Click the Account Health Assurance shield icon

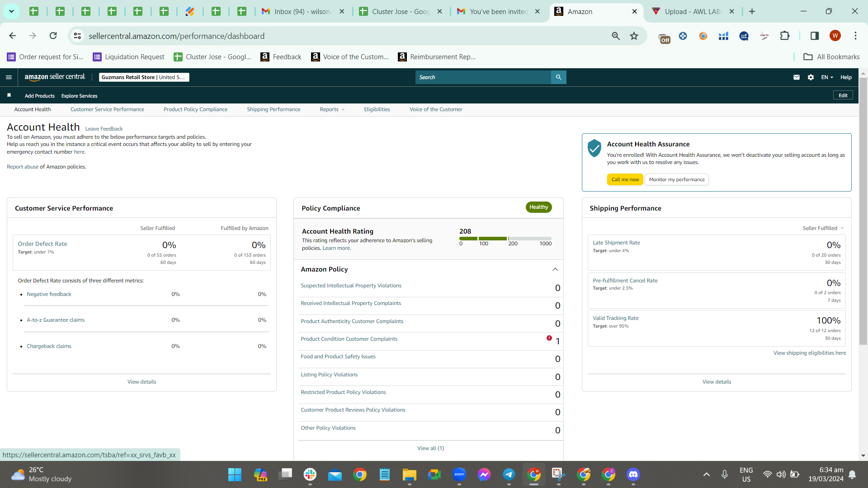594,148
